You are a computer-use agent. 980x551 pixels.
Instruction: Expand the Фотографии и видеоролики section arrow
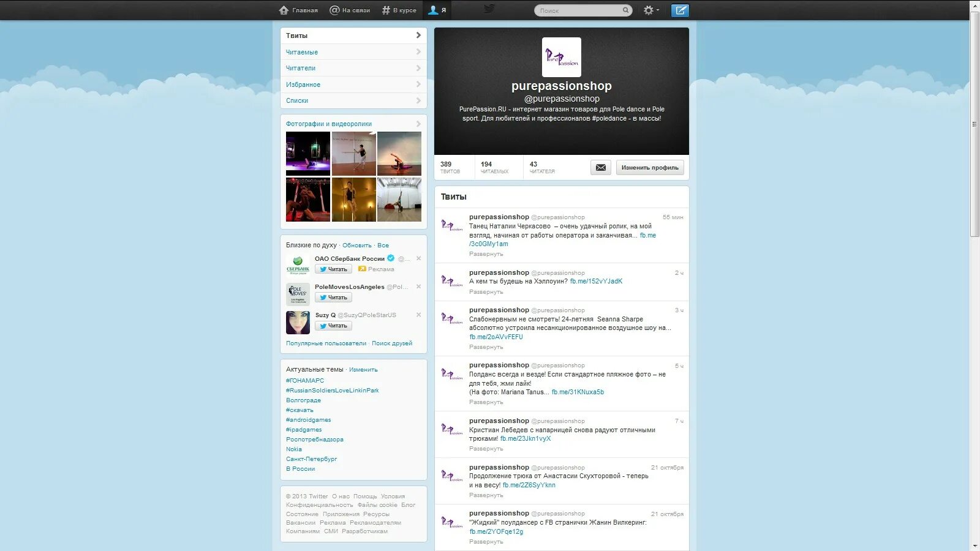click(418, 124)
